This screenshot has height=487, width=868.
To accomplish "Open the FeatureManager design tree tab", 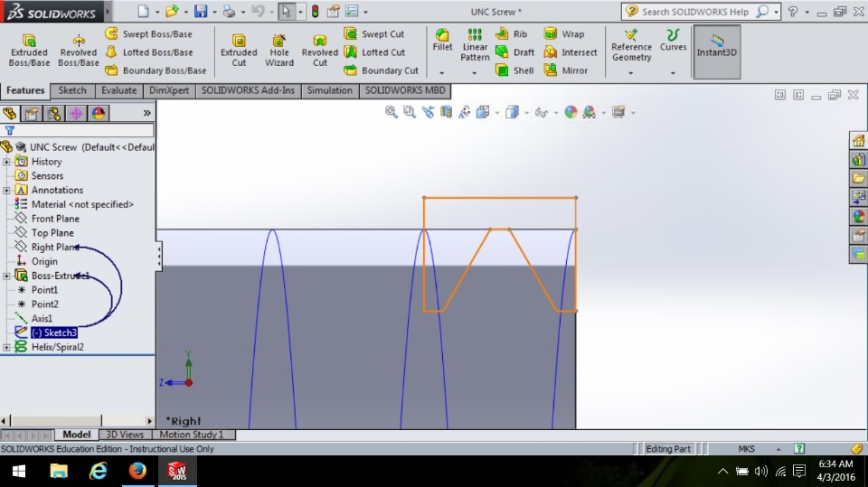I will click(9, 114).
